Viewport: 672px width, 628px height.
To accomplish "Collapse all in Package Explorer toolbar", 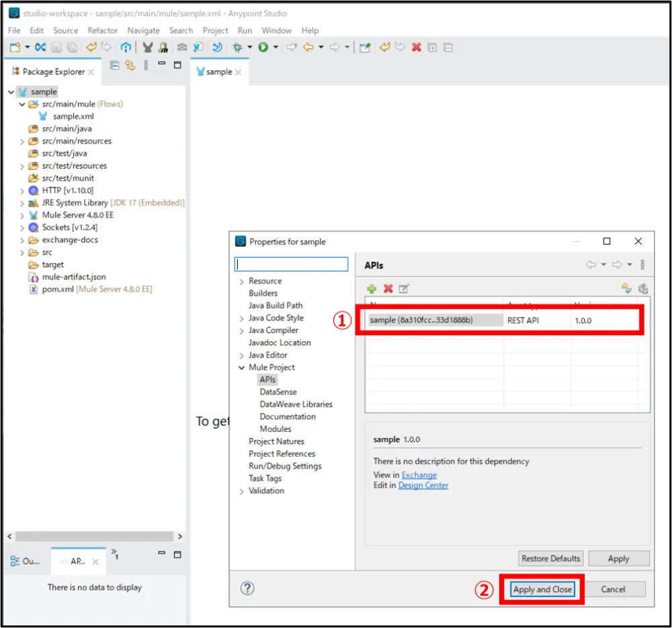I will point(114,65).
